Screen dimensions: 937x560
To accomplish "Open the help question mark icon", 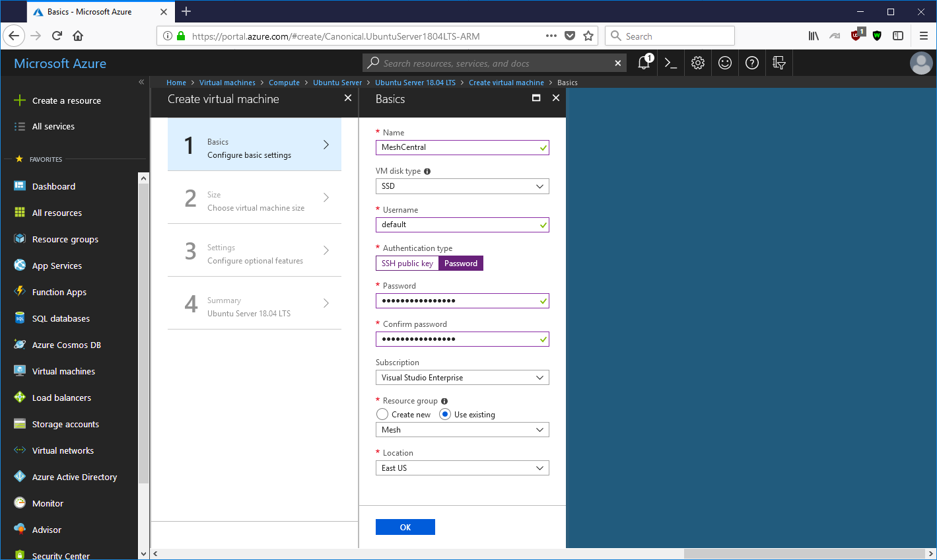I will [752, 63].
